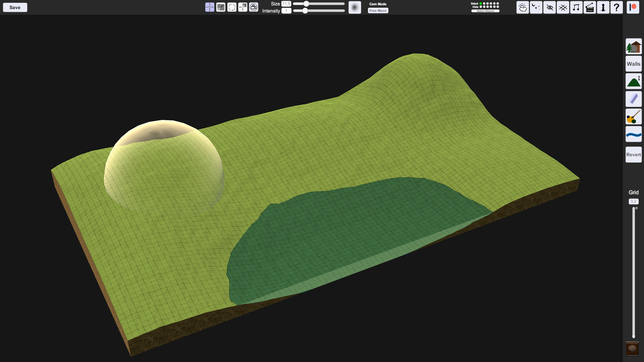
Task: Toggle the hide eye visibility icon
Action: point(550,8)
